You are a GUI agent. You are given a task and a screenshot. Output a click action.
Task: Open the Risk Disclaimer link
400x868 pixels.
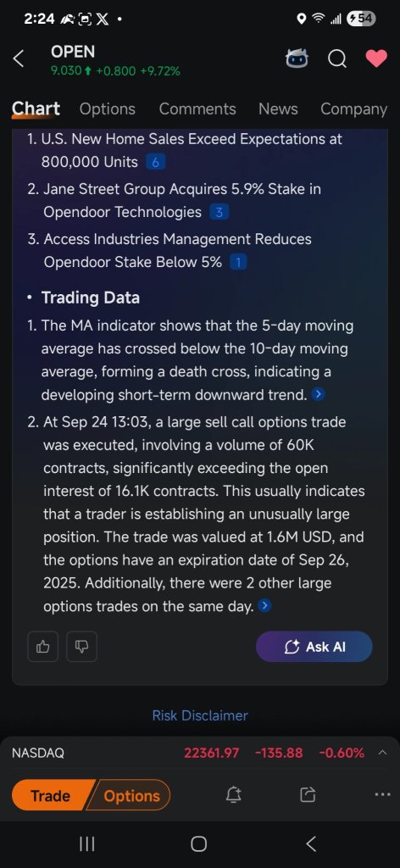click(x=200, y=715)
